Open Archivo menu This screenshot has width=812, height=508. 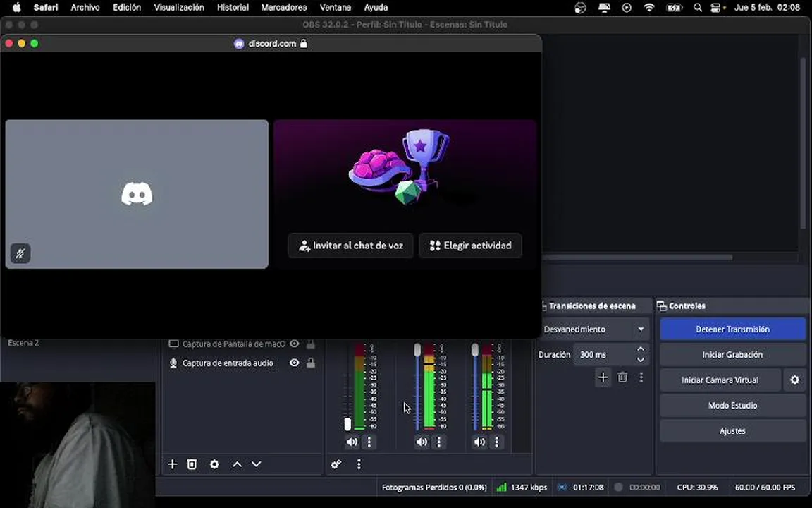(x=85, y=8)
